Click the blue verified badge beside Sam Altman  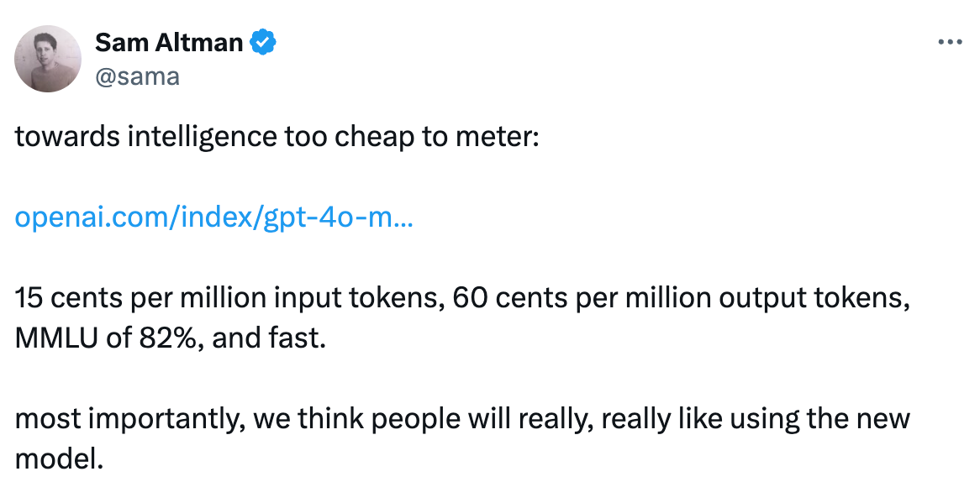pyautogui.click(x=263, y=43)
